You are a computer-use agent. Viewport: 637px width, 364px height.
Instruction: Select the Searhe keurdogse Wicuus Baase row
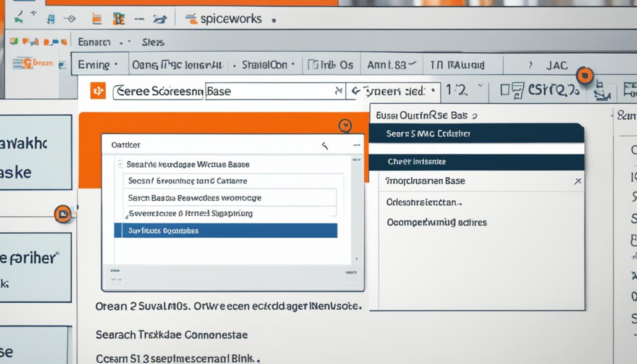click(x=187, y=164)
